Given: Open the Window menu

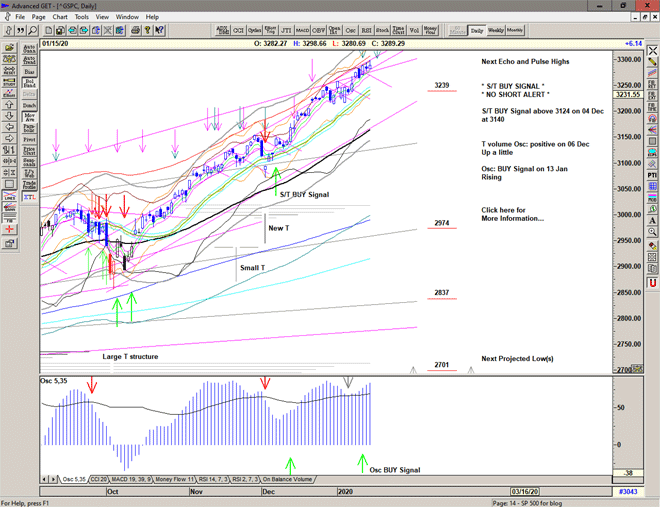Looking at the screenshot, I should (x=127, y=17).
